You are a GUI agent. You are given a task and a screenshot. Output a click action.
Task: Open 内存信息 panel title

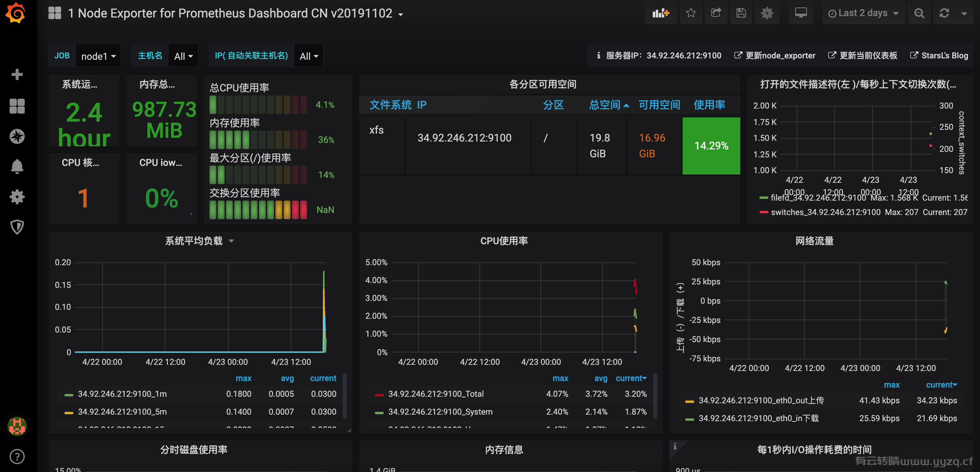(504, 450)
